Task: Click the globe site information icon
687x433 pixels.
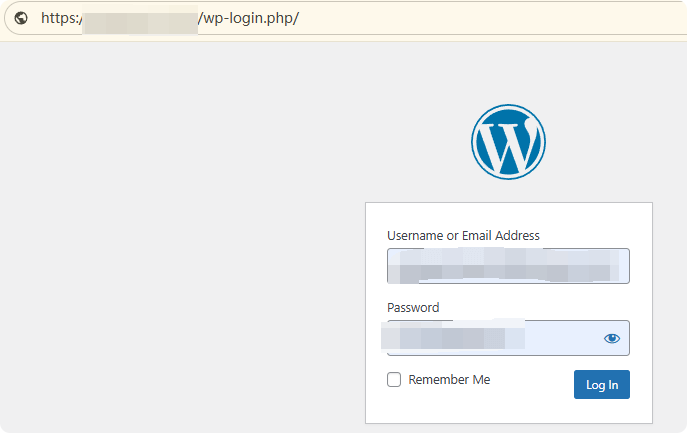Action: [x=21, y=18]
